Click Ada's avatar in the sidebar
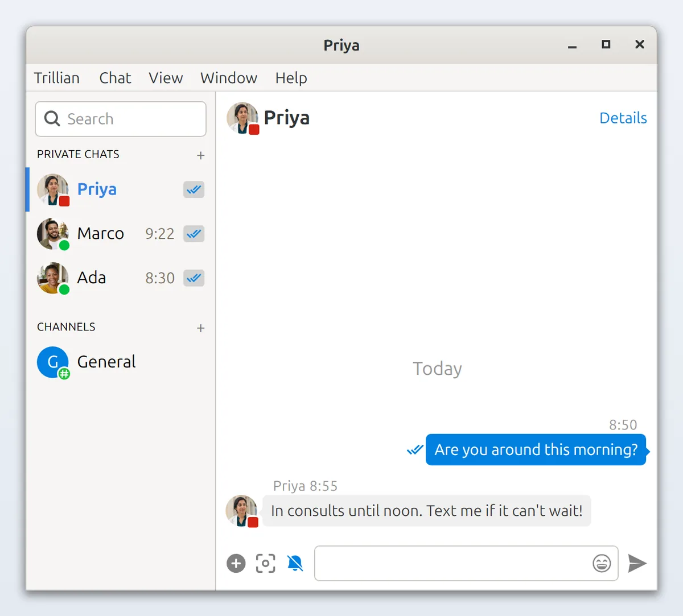Viewport: 683px width, 616px height. click(53, 278)
